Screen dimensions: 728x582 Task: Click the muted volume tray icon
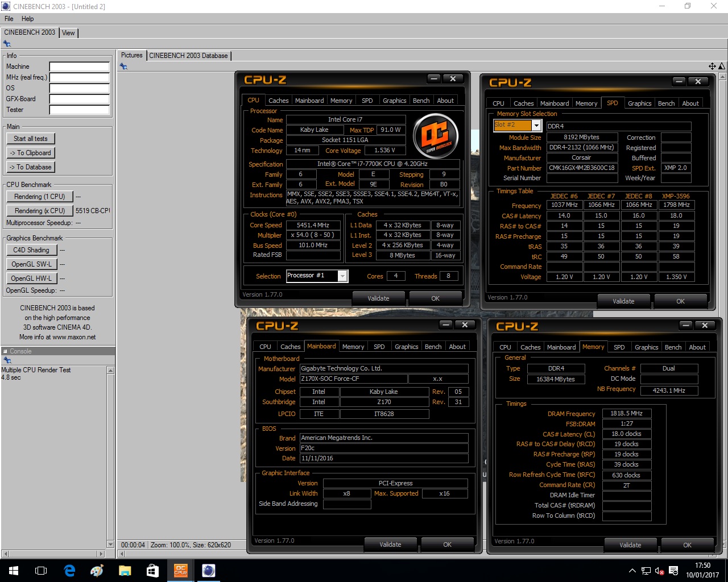coord(660,571)
